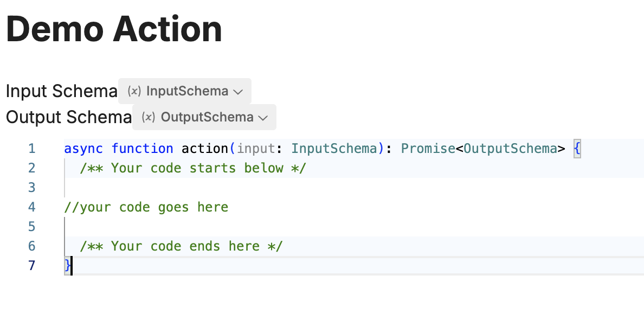This screenshot has width=644, height=320.
Task: Click line number 3 in editor gutter
Action: point(31,187)
